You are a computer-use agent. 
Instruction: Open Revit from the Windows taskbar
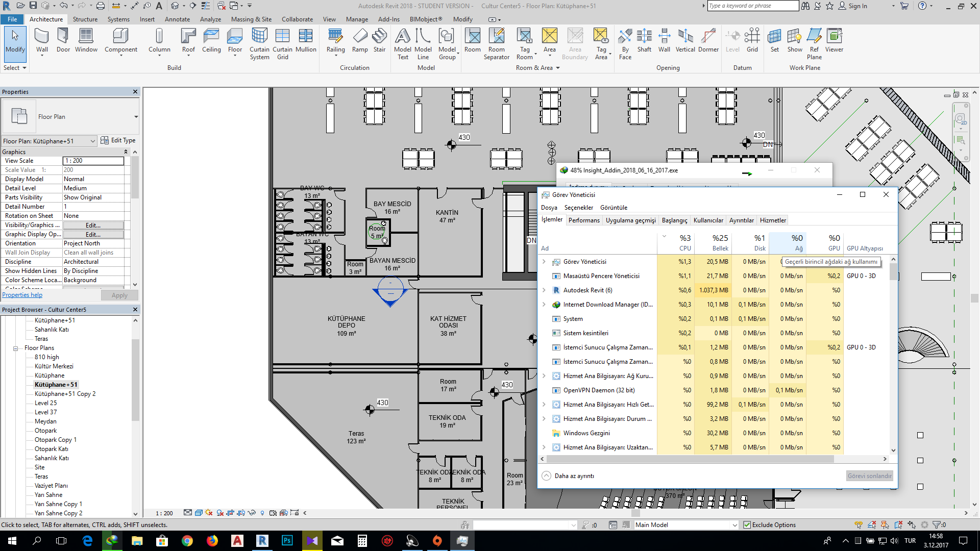pyautogui.click(x=262, y=541)
